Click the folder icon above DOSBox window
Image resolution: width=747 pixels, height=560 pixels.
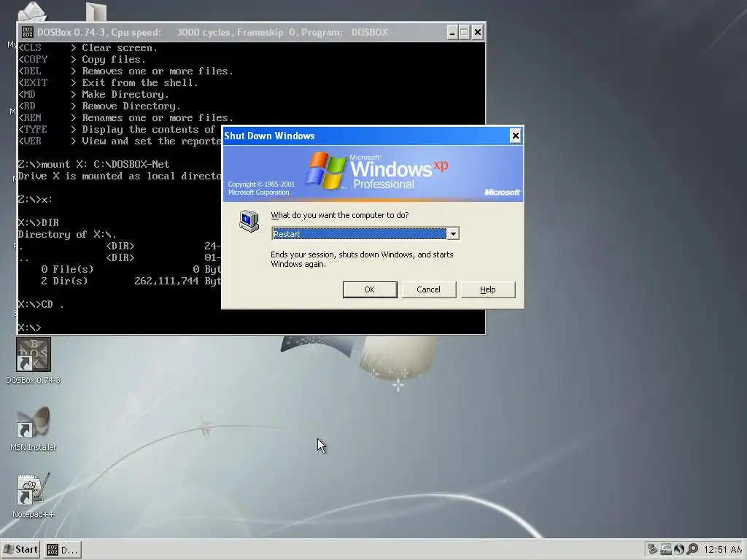tap(96, 12)
